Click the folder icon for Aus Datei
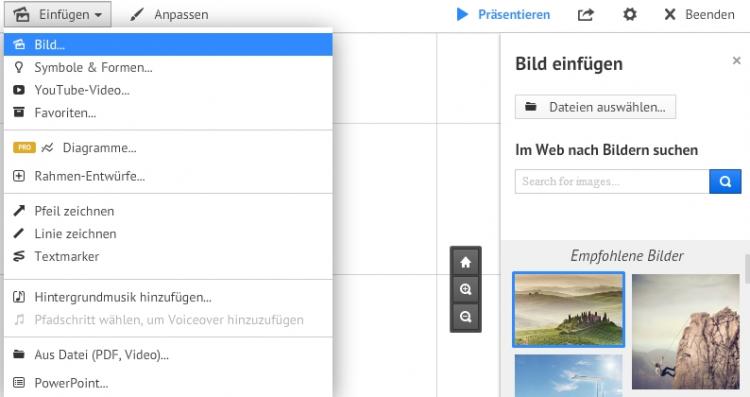This screenshot has height=397, width=750. click(19, 354)
